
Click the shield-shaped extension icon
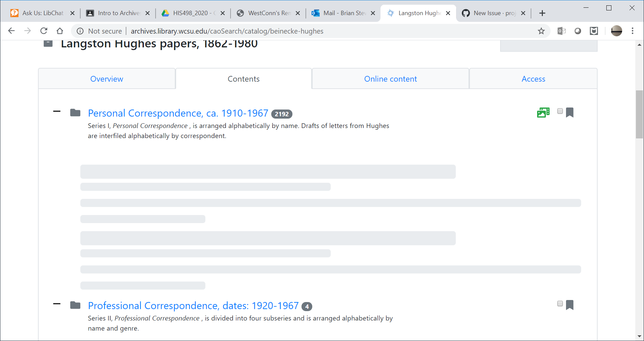tap(594, 31)
